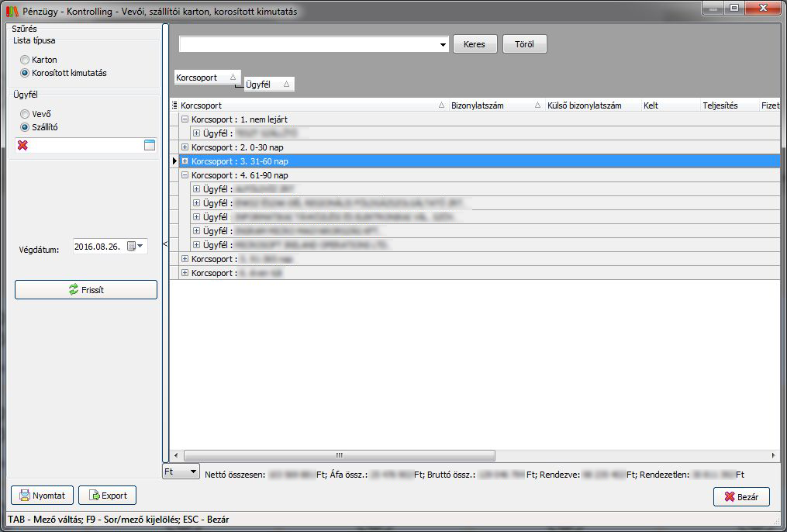
Task: Expand the 2. 0-30 nap group
Action: [185, 147]
